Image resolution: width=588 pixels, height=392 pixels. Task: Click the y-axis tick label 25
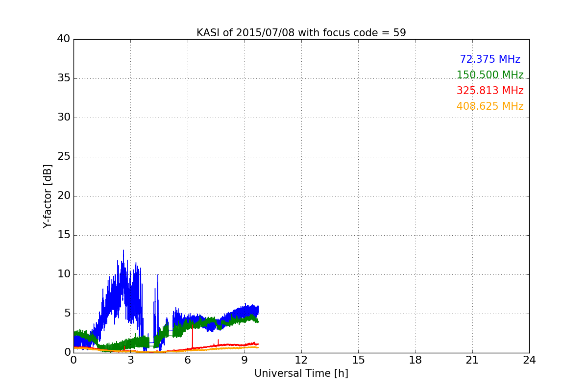click(x=64, y=157)
